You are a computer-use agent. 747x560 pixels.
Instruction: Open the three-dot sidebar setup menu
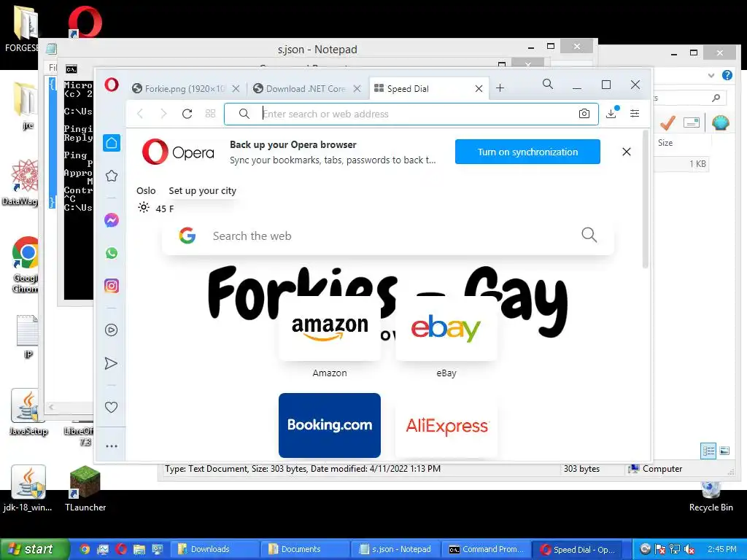(112, 446)
